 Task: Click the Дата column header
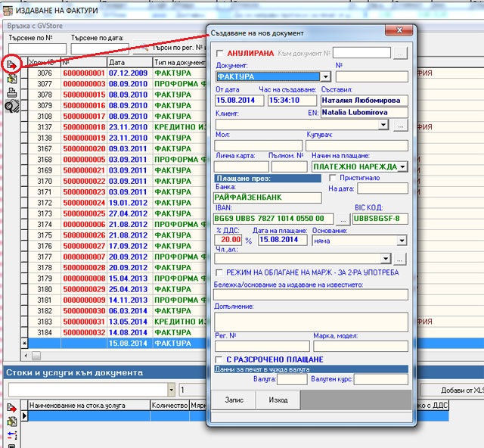[129, 62]
